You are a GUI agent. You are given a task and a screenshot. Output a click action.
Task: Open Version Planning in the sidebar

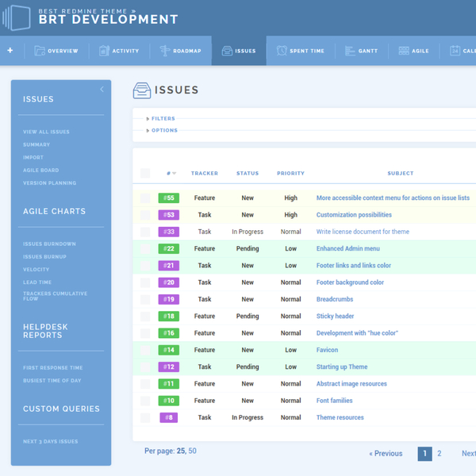coord(50,183)
